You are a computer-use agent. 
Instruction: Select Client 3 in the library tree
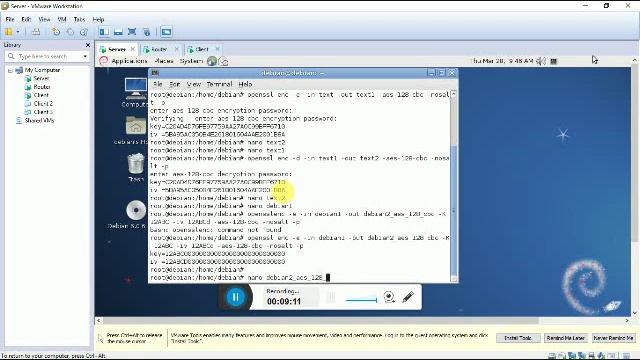pyautogui.click(x=43, y=112)
